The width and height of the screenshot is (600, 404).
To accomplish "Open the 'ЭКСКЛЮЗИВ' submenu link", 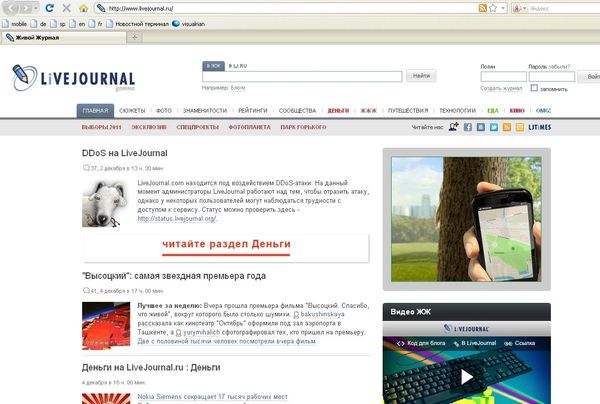I will (x=149, y=127).
